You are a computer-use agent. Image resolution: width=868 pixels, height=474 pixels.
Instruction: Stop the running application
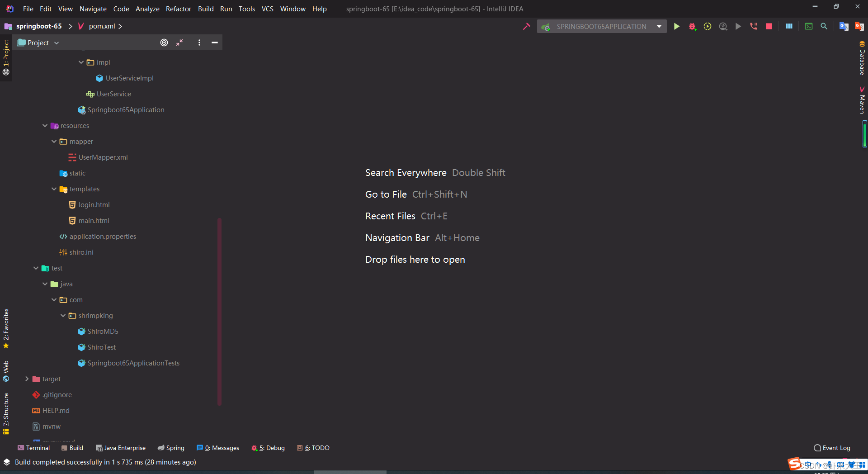click(x=769, y=26)
